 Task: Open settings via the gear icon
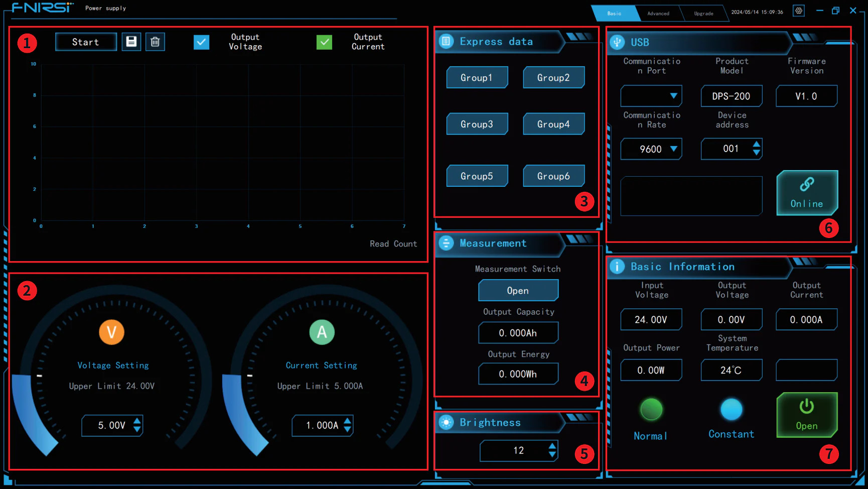(799, 11)
